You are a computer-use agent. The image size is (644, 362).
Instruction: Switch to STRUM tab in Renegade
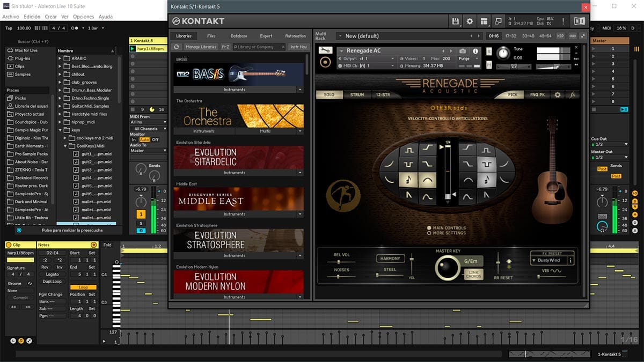(357, 94)
